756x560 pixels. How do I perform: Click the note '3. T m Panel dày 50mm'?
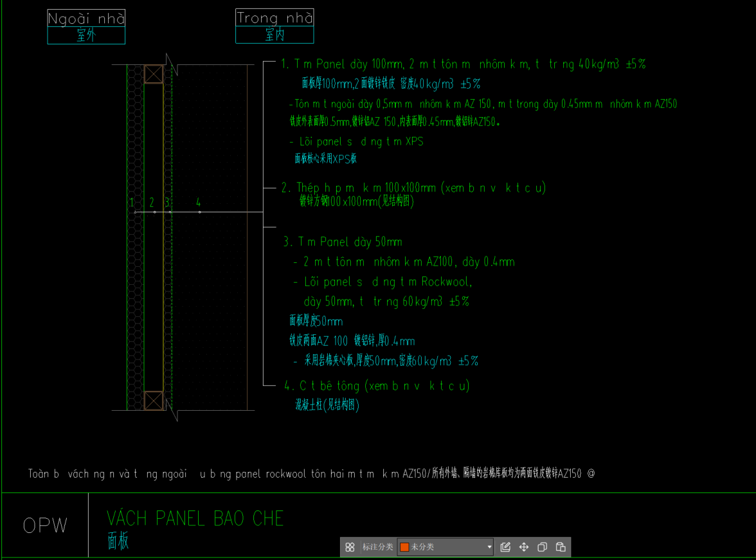(343, 242)
